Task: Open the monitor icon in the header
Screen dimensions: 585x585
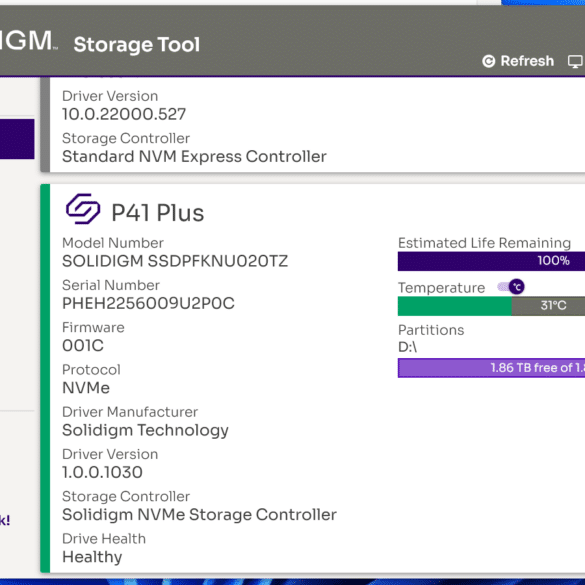Action: click(576, 62)
